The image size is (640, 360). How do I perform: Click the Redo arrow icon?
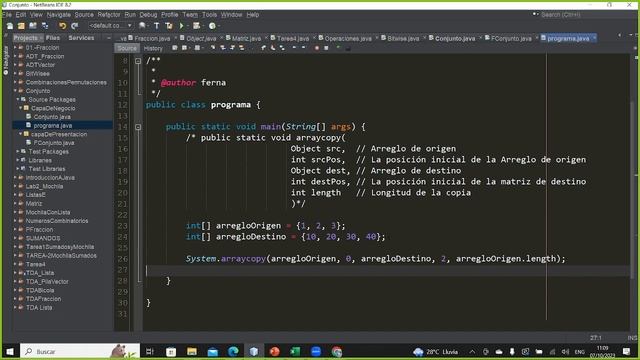click(75, 26)
